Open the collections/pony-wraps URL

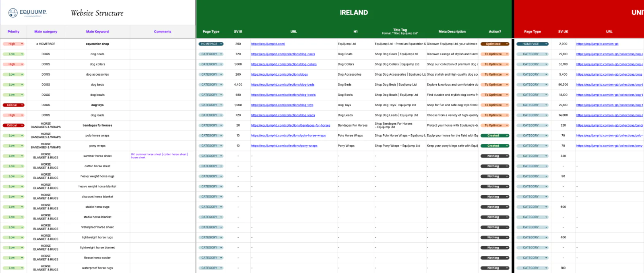pyautogui.click(x=284, y=146)
